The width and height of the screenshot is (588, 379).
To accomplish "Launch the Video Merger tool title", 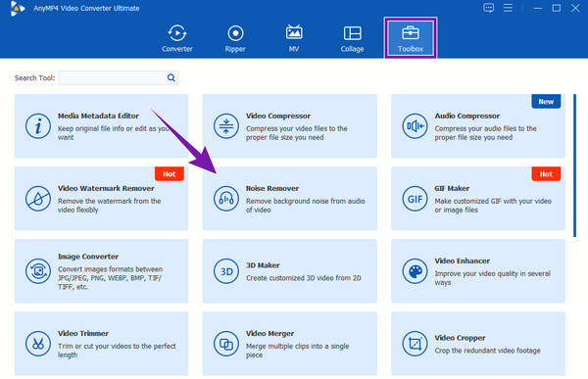I will [270, 333].
